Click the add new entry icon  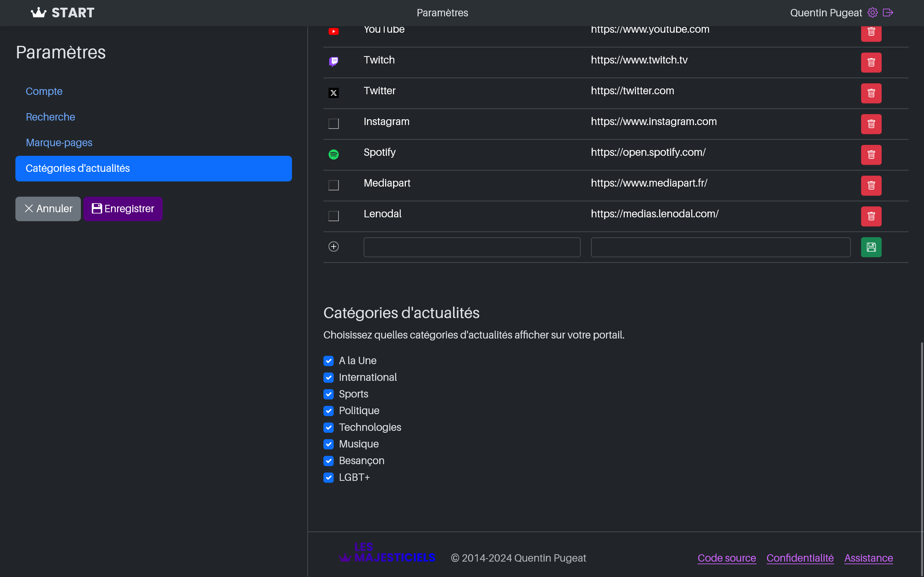pyautogui.click(x=334, y=247)
